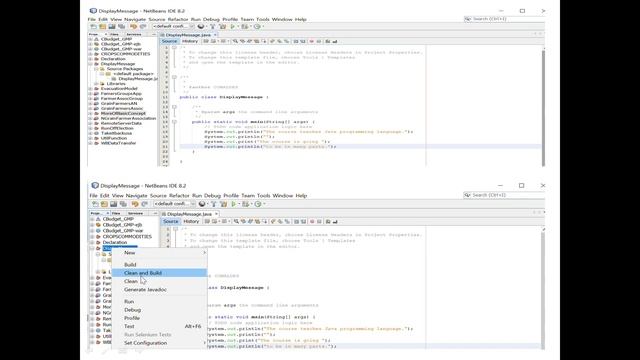
Task: Click Debug Project icon in upper NetBeans toolbar
Action: [x=244, y=27]
